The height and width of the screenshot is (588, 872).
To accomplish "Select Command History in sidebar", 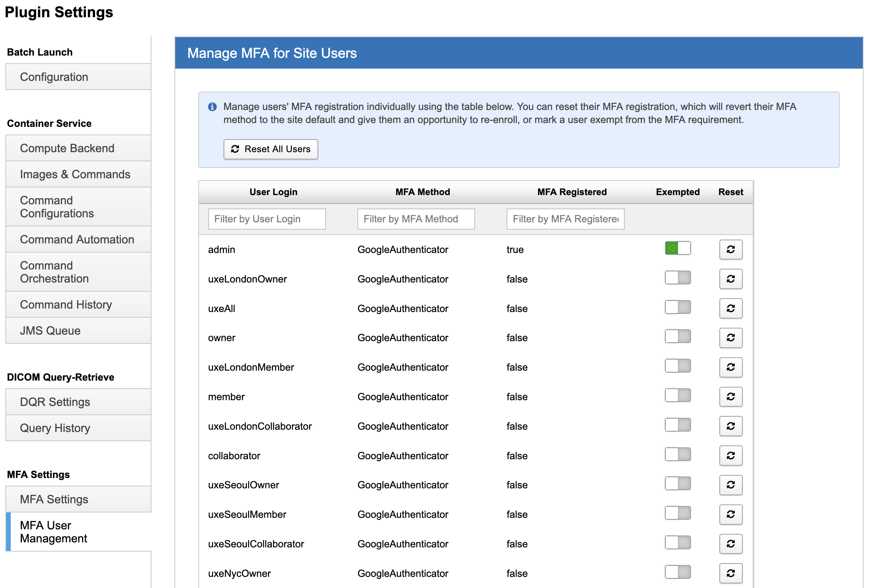I will 66,305.
